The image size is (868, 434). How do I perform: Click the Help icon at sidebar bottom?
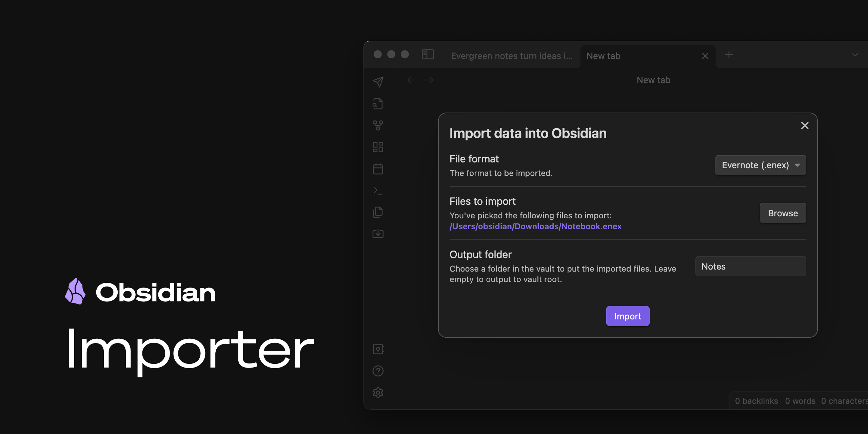[x=378, y=370]
